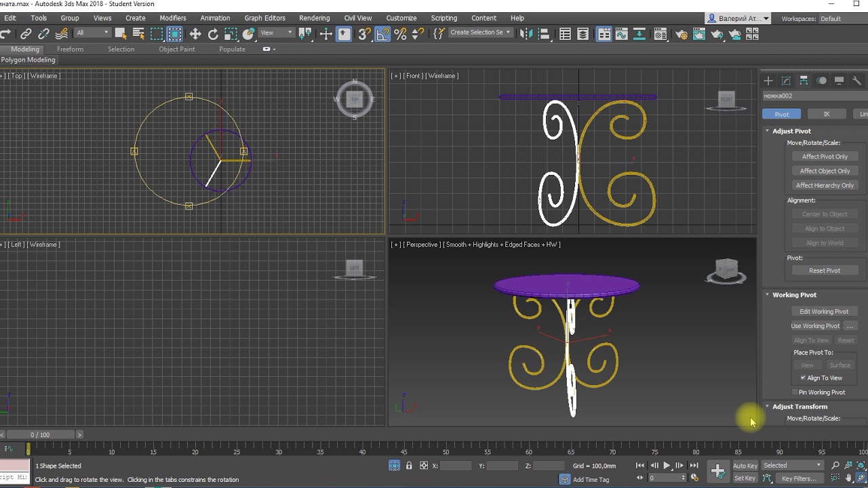
Task: Activate Bind to Space Warp tool
Action: click(x=62, y=33)
